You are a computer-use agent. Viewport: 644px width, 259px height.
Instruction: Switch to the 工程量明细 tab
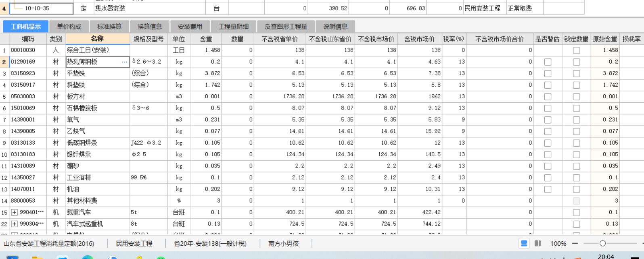click(x=233, y=27)
